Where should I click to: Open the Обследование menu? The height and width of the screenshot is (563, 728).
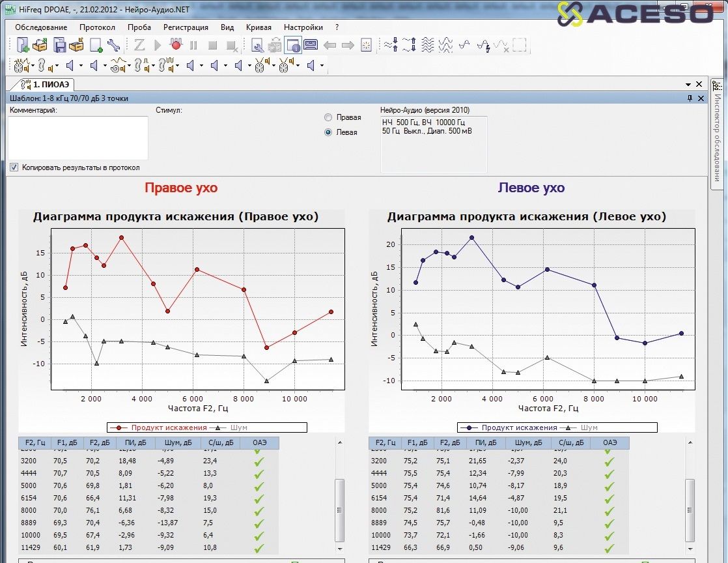[41, 27]
